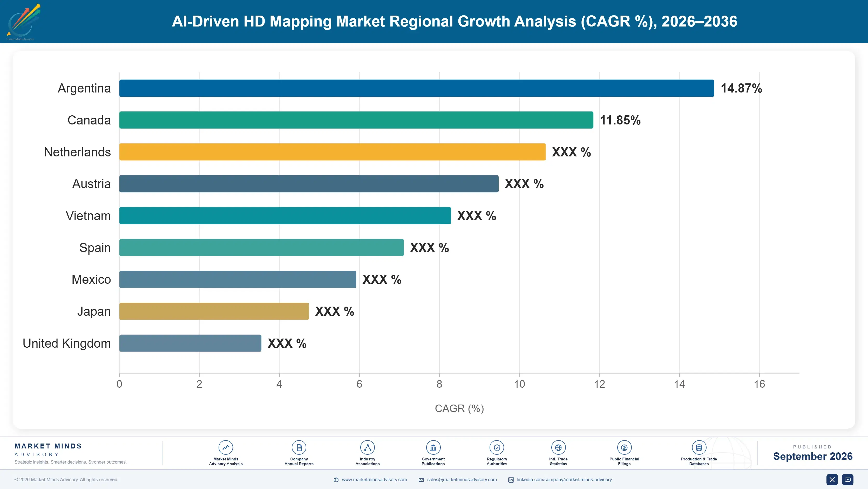This screenshot has height=489, width=868.
Task: Click the sales@marketmindsadvisory.com email link
Action: [x=462, y=480]
